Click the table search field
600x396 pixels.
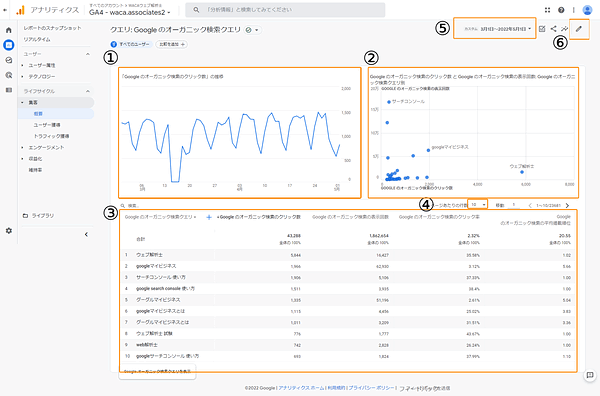click(x=134, y=205)
